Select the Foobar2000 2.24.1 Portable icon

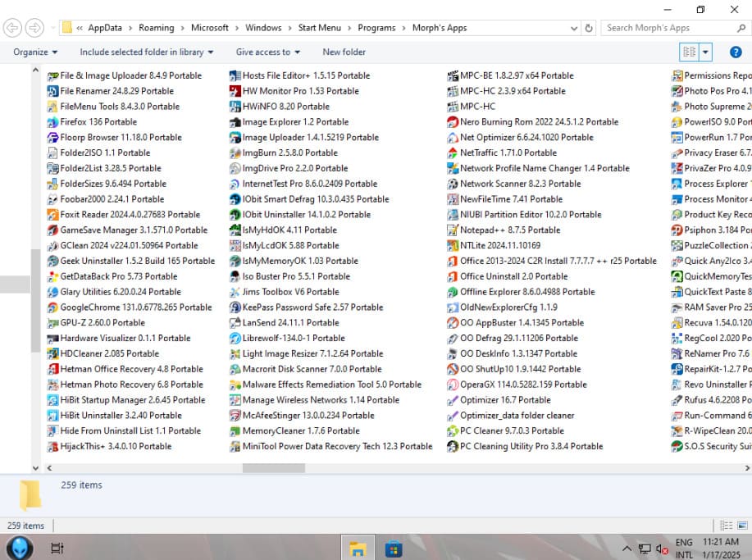52,199
